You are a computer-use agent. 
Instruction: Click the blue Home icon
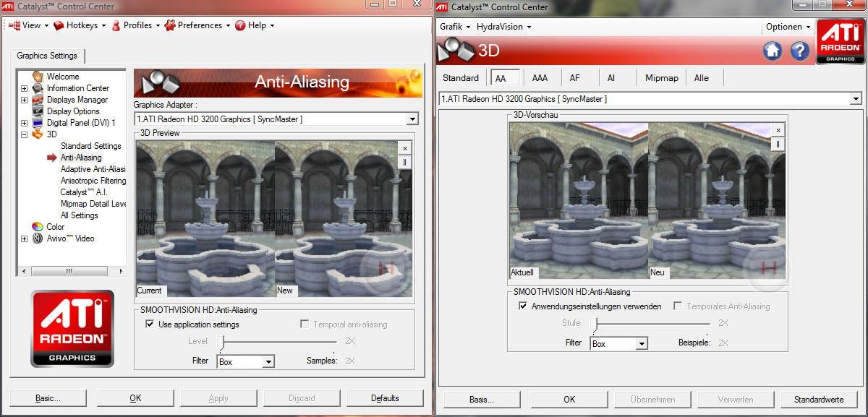click(x=773, y=51)
